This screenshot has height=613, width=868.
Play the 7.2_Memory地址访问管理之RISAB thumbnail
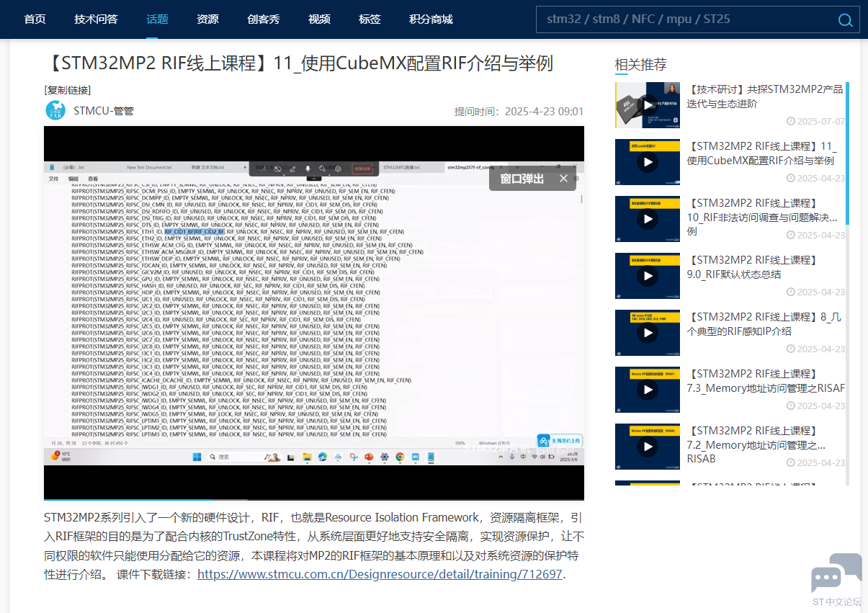648,447
